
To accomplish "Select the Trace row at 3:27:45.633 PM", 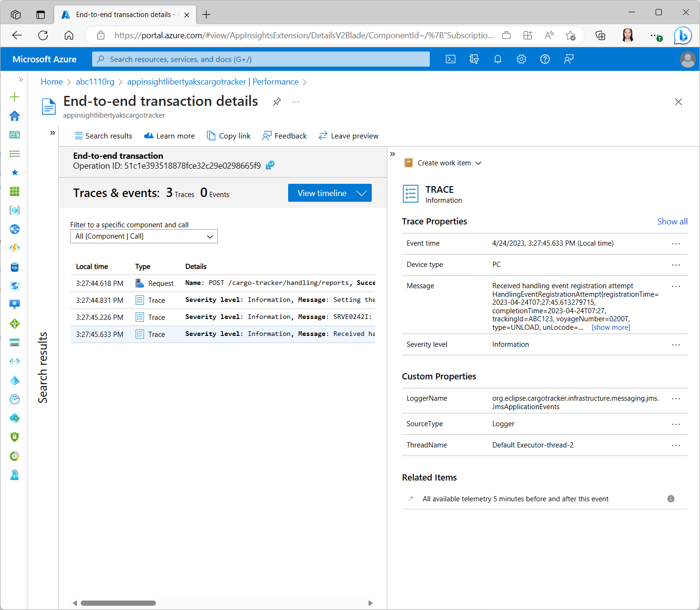I will coord(222,334).
